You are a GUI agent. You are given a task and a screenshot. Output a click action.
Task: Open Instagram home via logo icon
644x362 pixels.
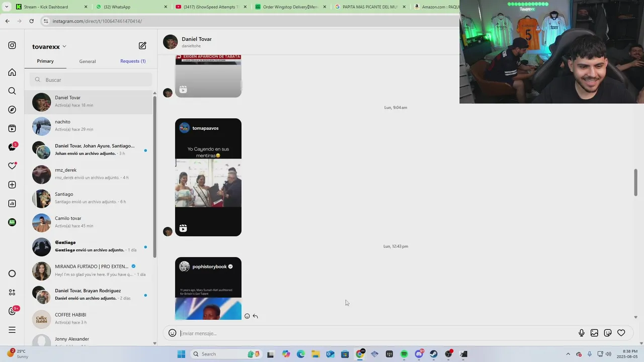[12, 45]
